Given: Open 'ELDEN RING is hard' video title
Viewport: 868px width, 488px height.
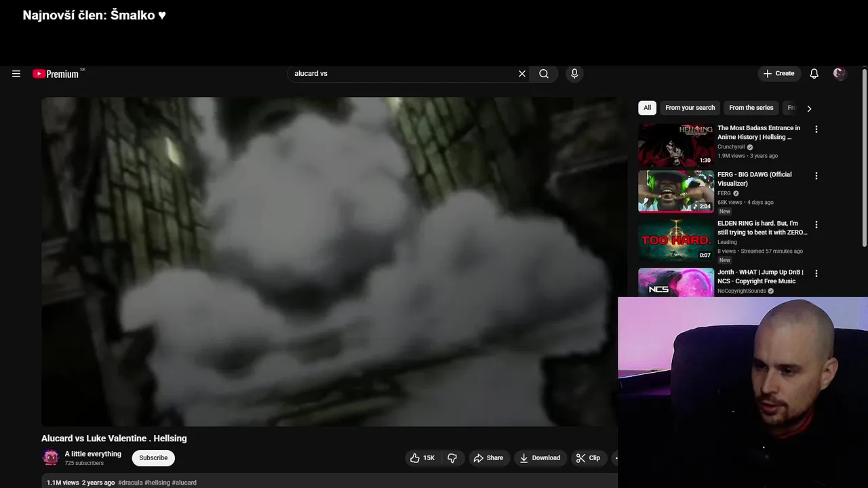Looking at the screenshot, I should (762, 228).
